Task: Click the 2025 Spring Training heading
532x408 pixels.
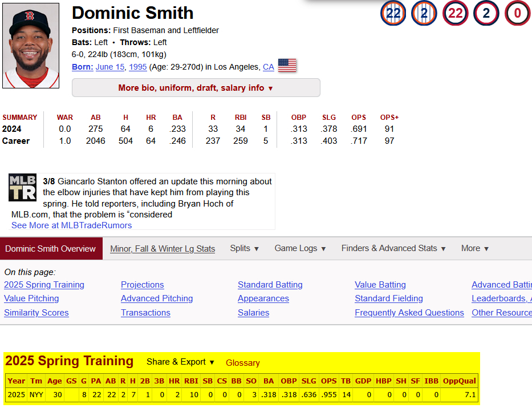Action: pyautogui.click(x=69, y=361)
